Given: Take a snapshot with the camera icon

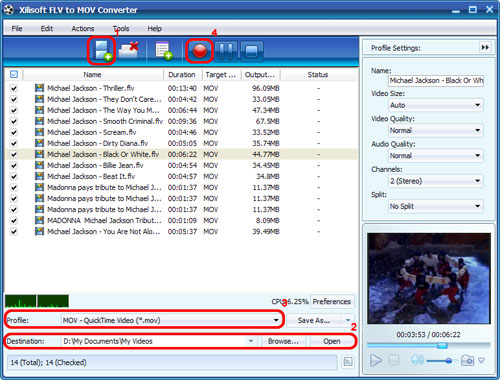Looking at the screenshot, I should click(x=467, y=360).
